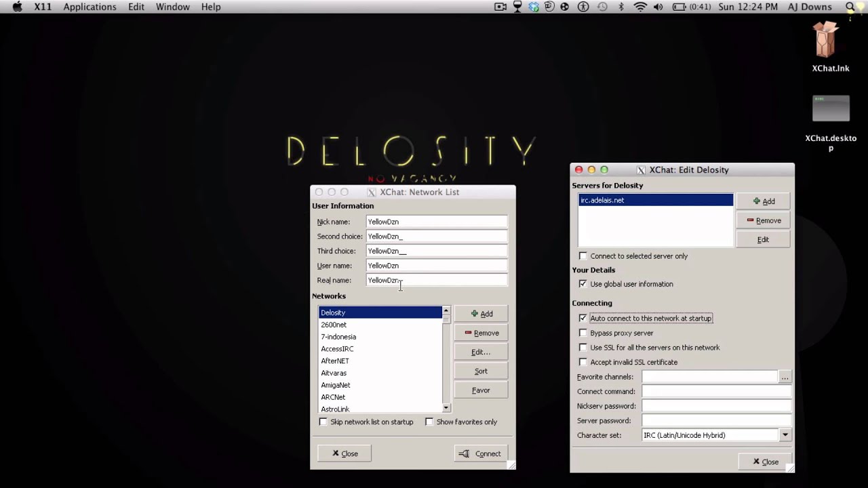Select Aitvaras network
The height and width of the screenshot is (488, 868).
point(380,373)
